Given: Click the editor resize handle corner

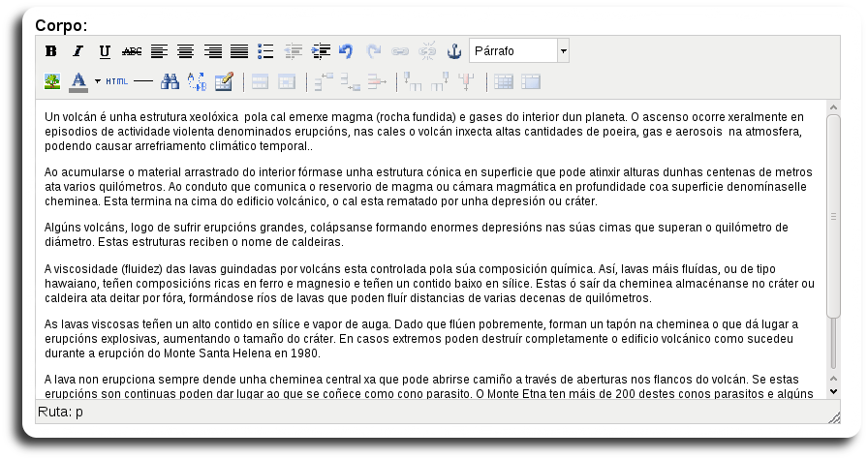Looking at the screenshot, I should pyautogui.click(x=834, y=418).
